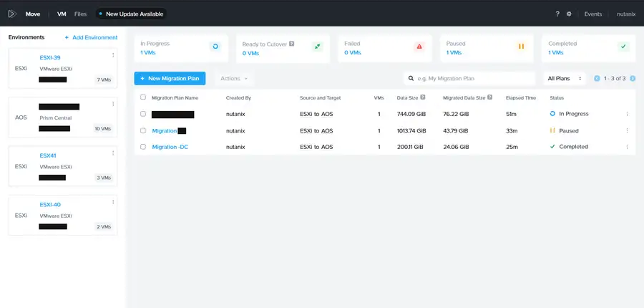
Task: Click info icon next to Data Size header
Action: click(423, 97)
